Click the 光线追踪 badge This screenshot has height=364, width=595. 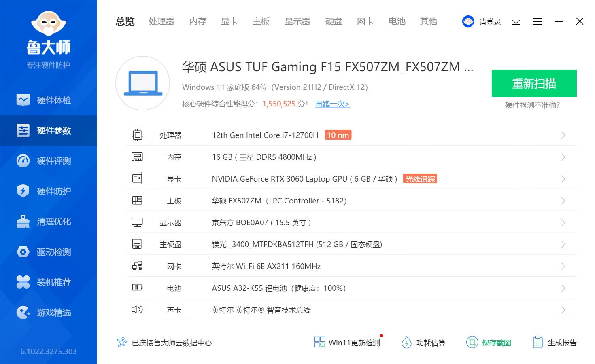420,179
